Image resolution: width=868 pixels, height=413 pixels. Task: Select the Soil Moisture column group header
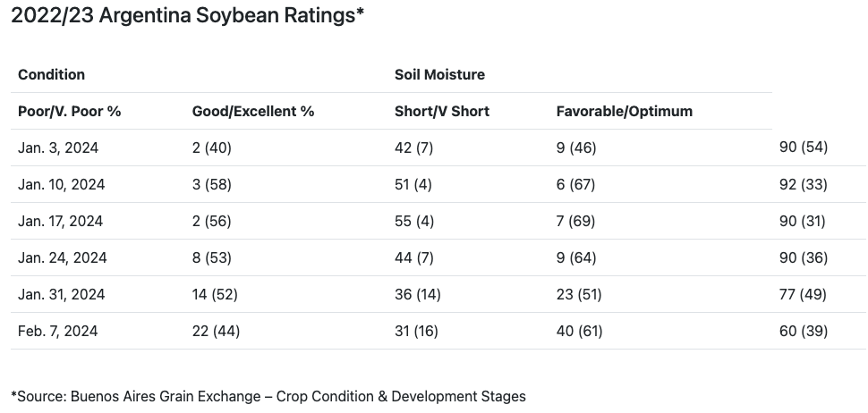coord(439,74)
